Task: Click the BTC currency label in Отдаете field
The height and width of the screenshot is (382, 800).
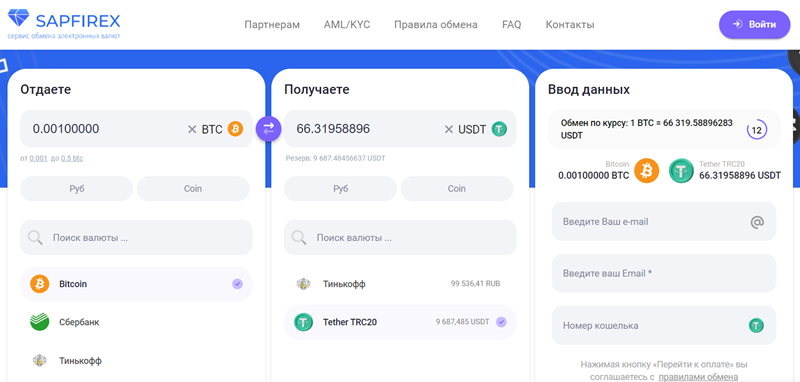Action: pos(212,130)
